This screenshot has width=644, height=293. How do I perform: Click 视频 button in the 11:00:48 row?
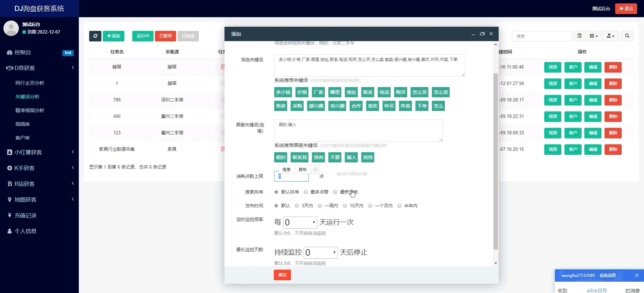(x=553, y=67)
